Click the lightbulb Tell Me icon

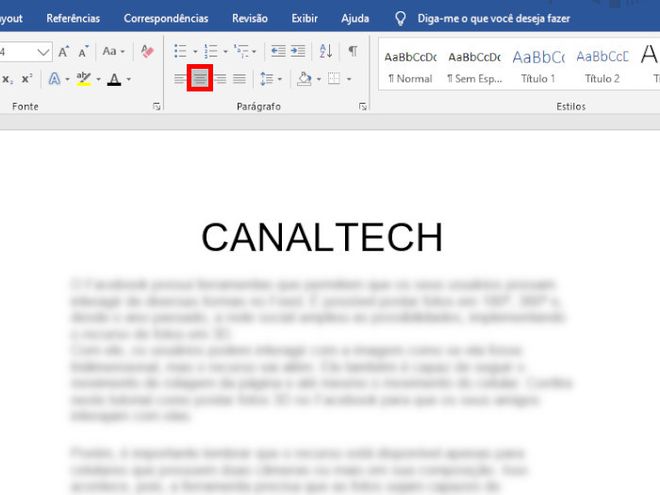400,19
